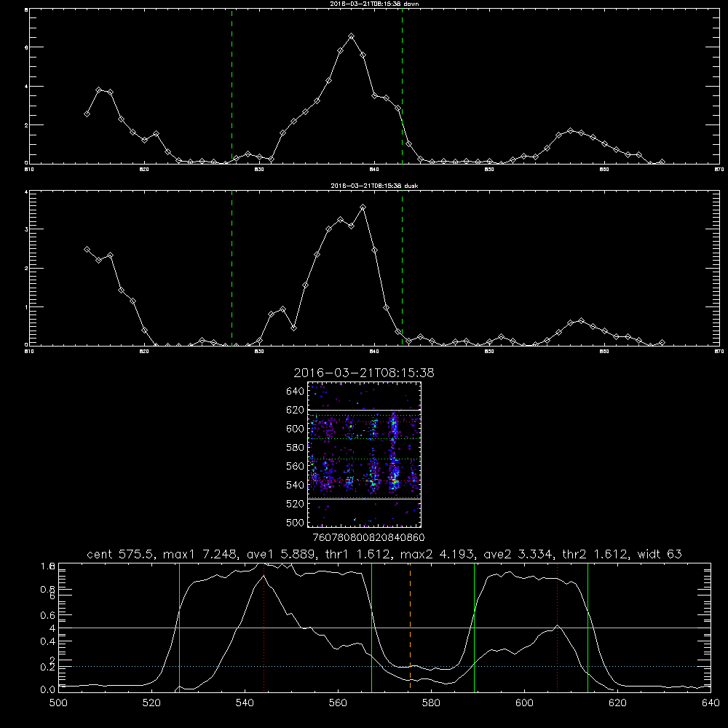Click last diamond data point in dusk plot
The width and height of the screenshot is (728, 728).
662,343
